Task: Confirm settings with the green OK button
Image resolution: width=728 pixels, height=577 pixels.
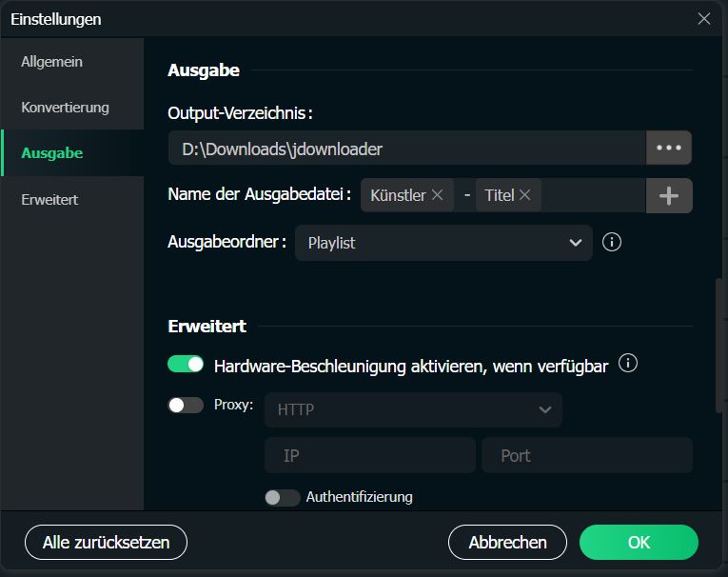Action: (x=639, y=543)
